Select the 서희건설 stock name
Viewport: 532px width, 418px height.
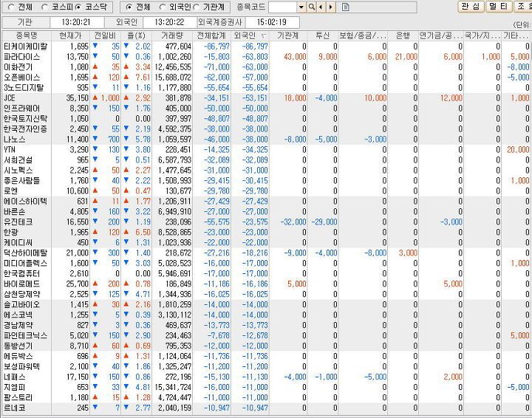(18, 160)
